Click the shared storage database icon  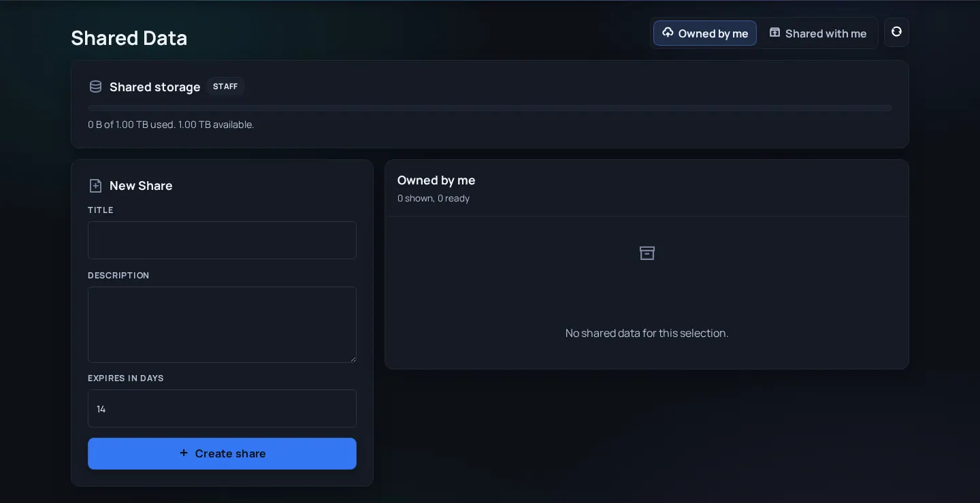[95, 86]
